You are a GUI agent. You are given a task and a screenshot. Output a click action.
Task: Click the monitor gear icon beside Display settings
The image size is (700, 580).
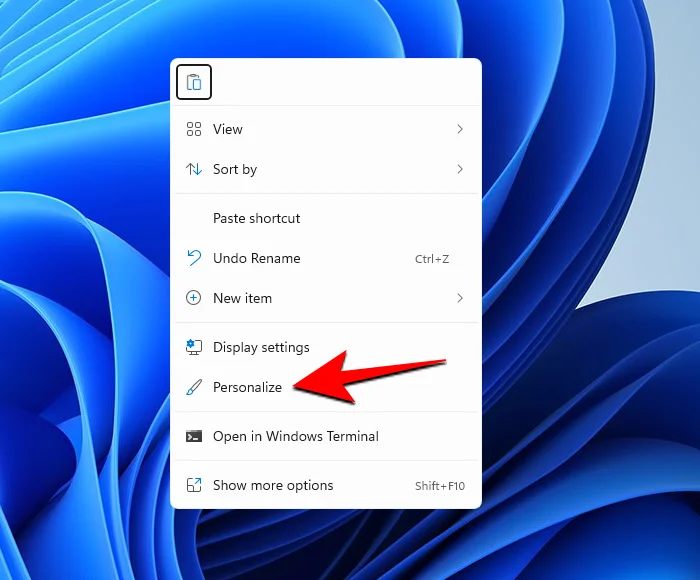pos(194,347)
